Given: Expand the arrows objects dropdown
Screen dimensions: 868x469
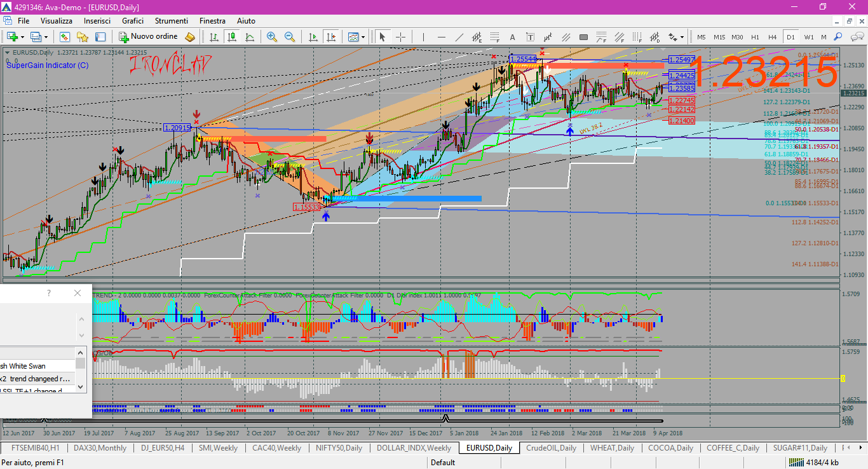Looking at the screenshot, I should (x=682, y=37).
